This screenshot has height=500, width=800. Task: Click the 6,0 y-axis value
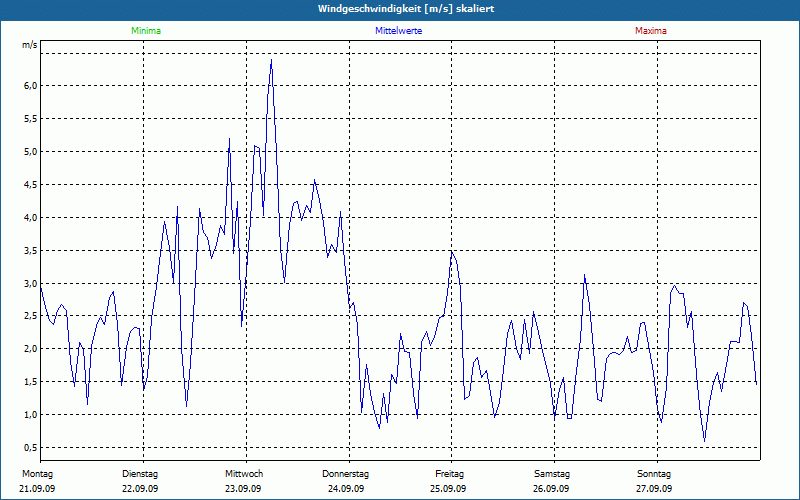31,86
